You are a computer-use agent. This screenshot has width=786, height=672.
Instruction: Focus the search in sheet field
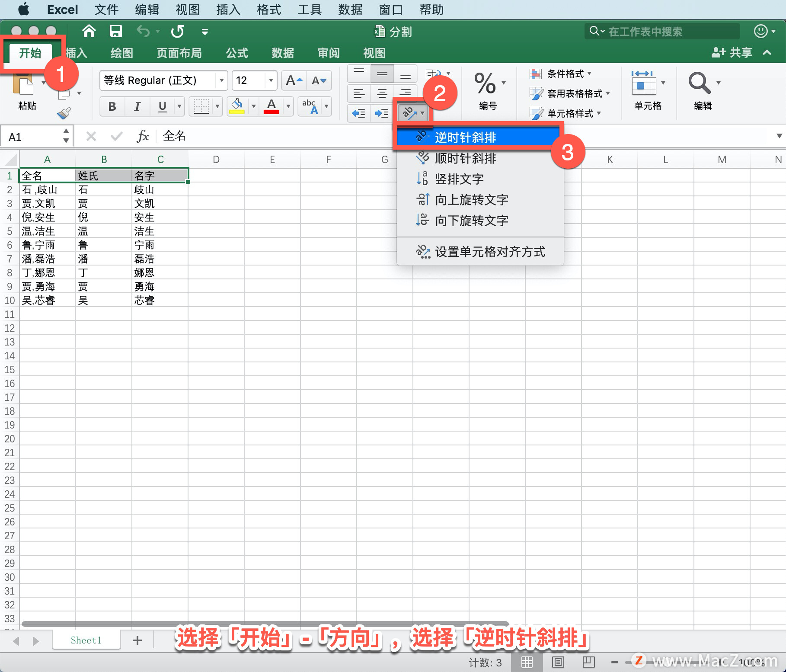coord(662,31)
